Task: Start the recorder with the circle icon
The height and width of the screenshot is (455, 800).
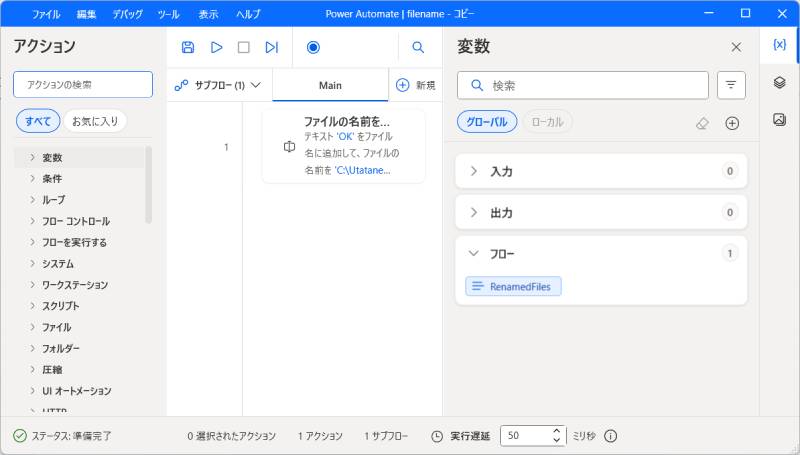Action: (x=313, y=47)
